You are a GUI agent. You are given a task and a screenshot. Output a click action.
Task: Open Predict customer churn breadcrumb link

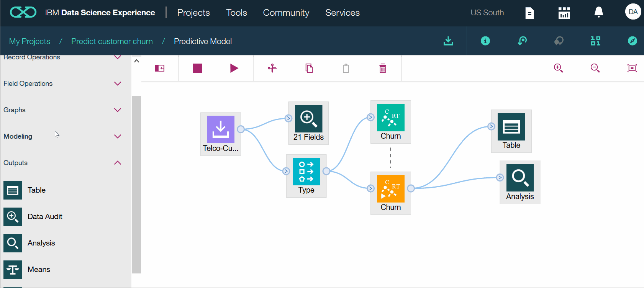[x=112, y=41]
